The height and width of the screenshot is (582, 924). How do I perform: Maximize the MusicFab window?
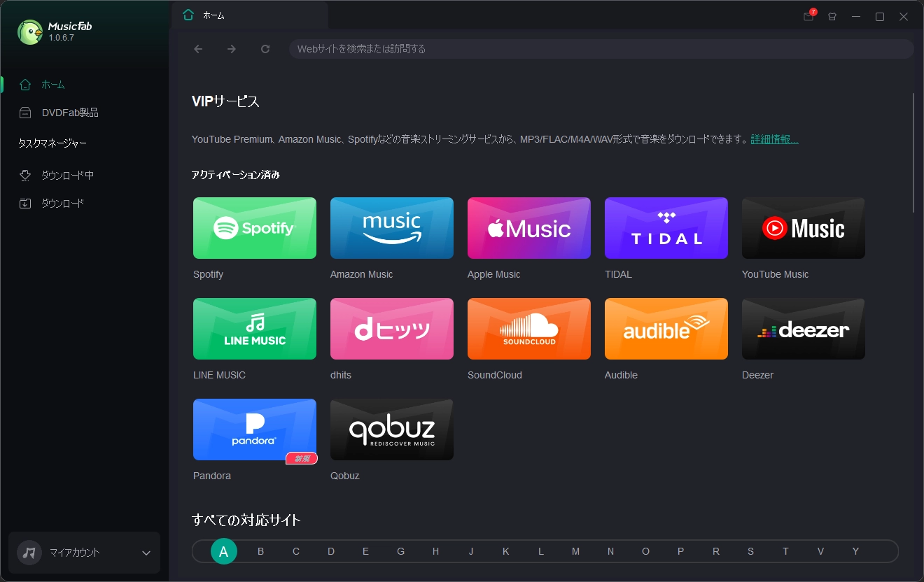coord(880,17)
